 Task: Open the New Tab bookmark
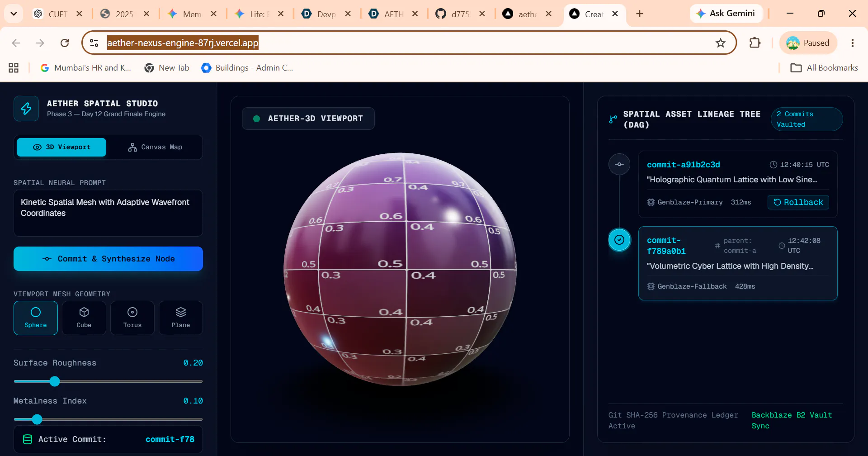tap(166, 68)
